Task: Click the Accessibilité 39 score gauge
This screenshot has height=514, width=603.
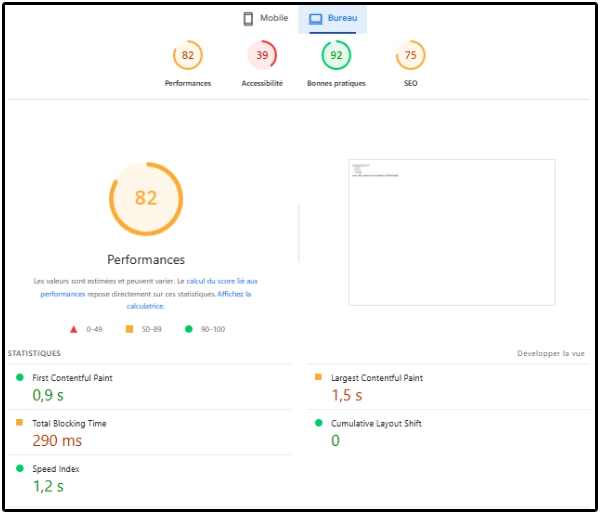Action: 262,56
